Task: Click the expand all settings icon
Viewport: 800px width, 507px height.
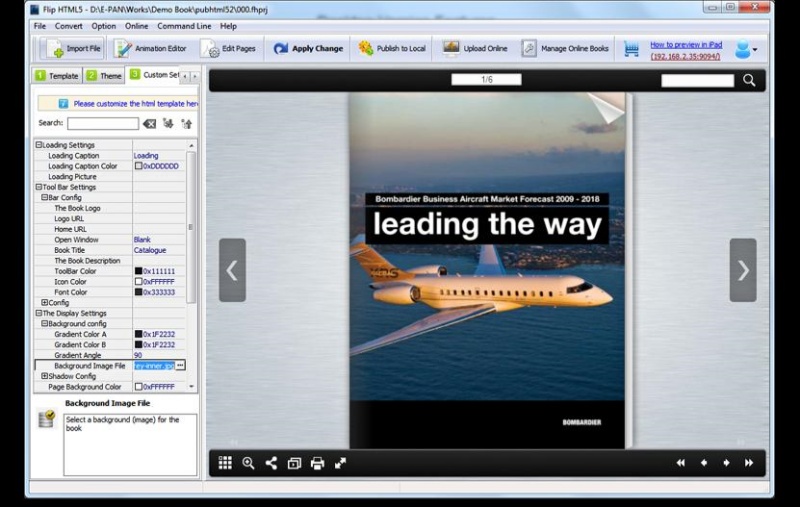Action: point(168,123)
